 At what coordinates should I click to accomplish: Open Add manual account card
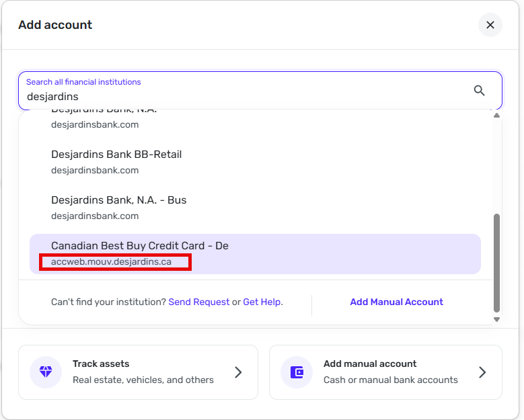[385, 372]
